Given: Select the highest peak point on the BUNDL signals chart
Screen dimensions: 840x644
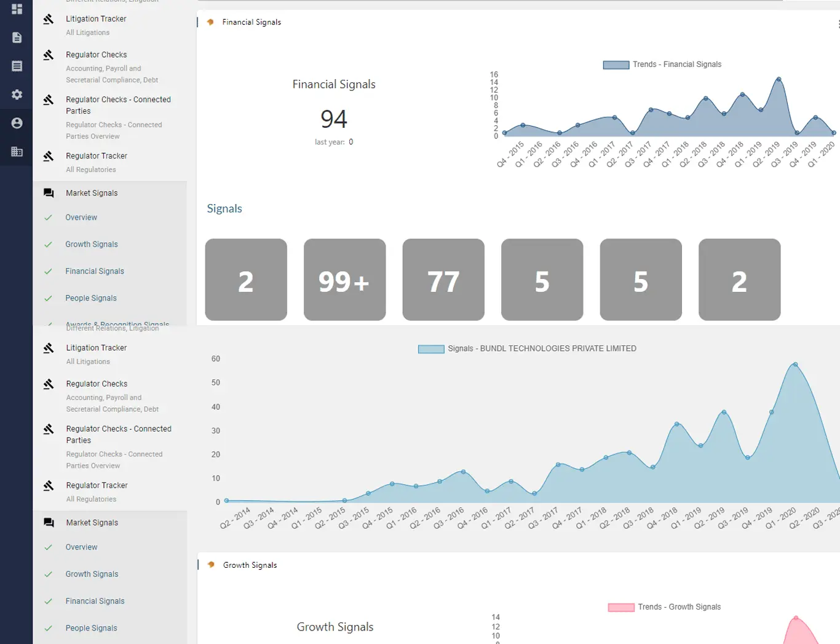Looking at the screenshot, I should 795,364.
